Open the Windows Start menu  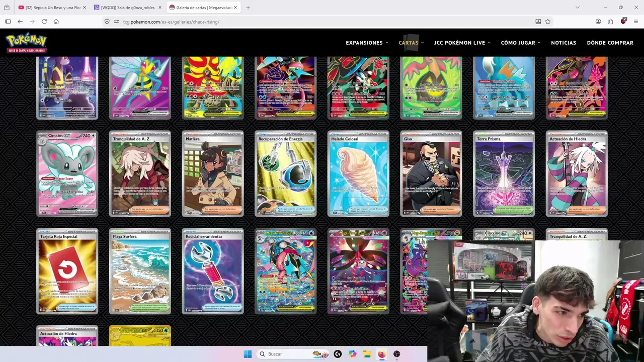pyautogui.click(x=248, y=354)
